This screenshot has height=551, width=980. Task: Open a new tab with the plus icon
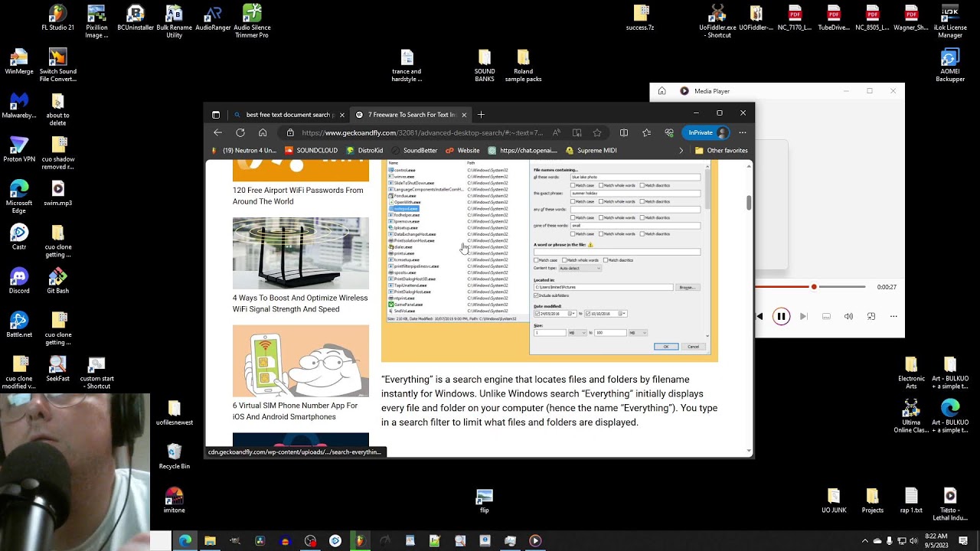481,115
